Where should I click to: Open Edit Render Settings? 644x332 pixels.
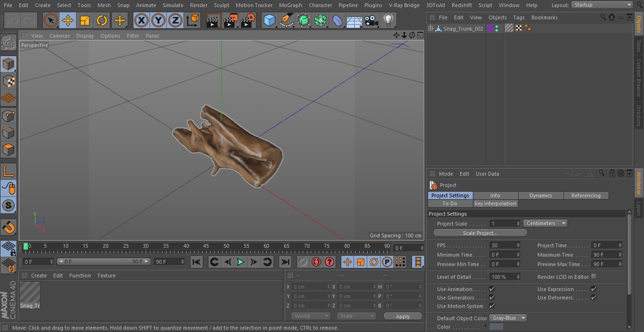tap(248, 21)
